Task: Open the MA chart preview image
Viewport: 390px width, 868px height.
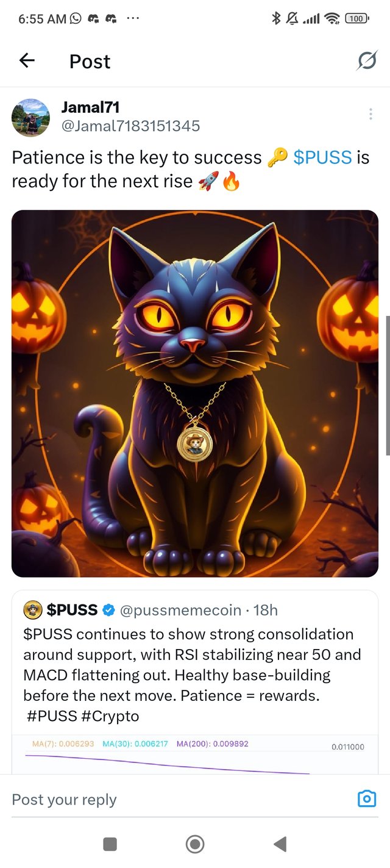Action: click(195, 755)
